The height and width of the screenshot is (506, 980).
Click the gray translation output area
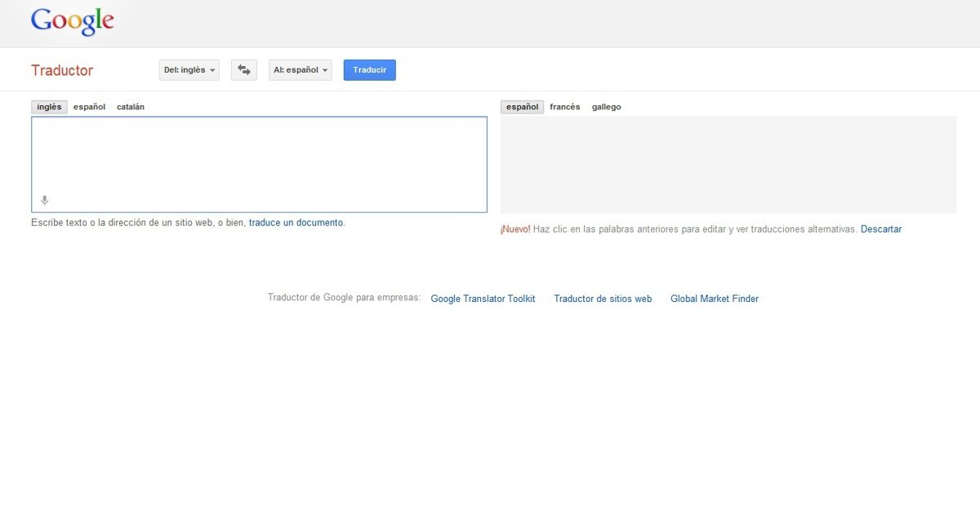pos(728,165)
